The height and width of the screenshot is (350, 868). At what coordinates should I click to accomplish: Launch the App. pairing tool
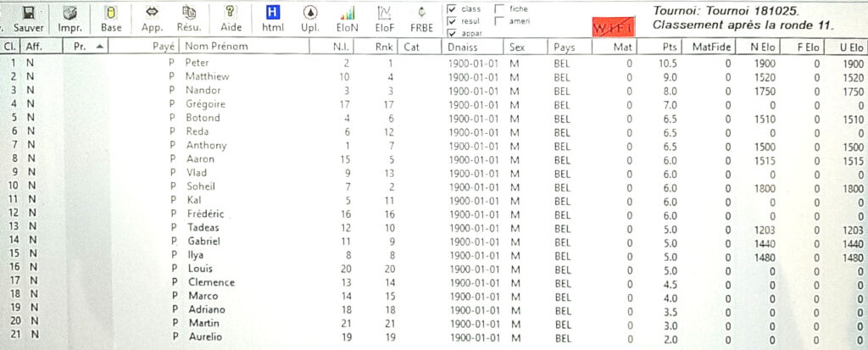(x=152, y=14)
